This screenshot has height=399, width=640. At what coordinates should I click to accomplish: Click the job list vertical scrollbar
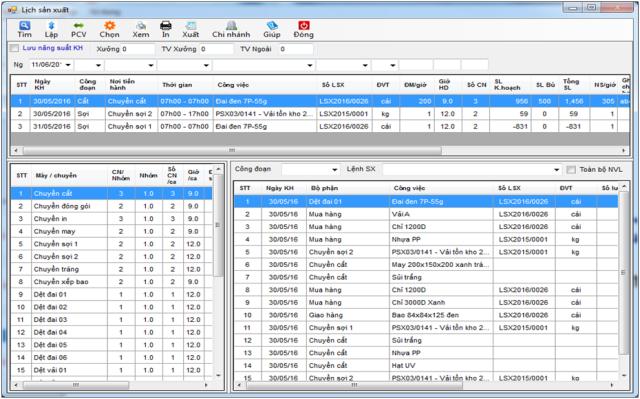point(623,273)
